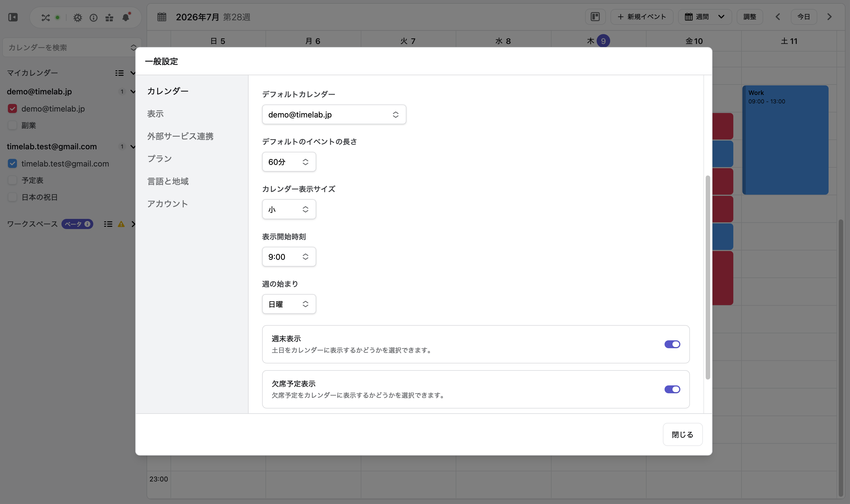850x504 pixels.
Task: Open the gift icon
Action: (x=109, y=17)
